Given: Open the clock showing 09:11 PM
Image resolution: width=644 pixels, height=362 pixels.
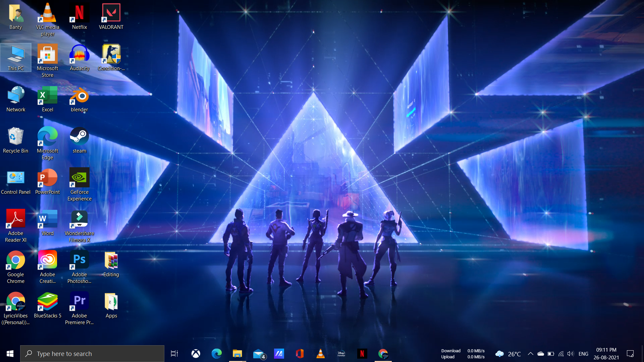Looking at the screenshot, I should point(606,354).
